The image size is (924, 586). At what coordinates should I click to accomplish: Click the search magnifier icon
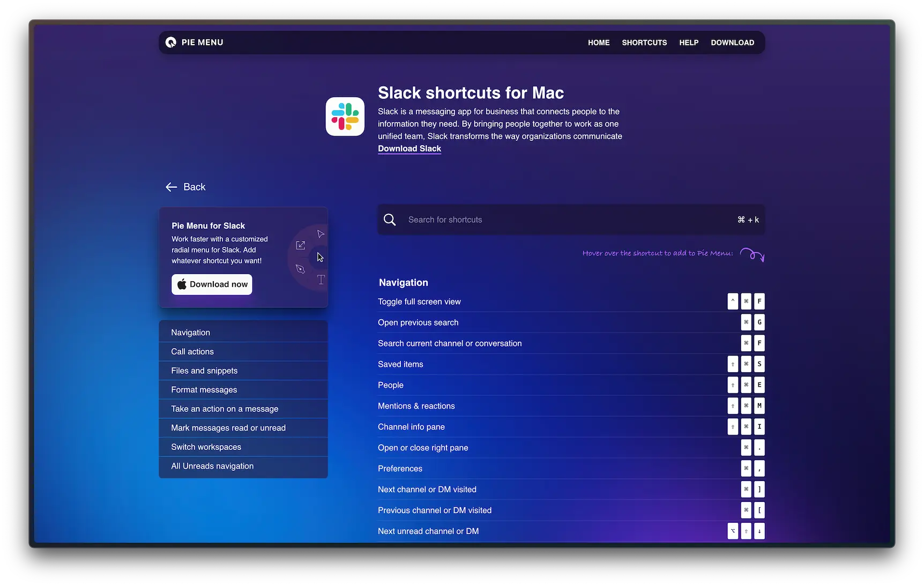click(x=390, y=220)
